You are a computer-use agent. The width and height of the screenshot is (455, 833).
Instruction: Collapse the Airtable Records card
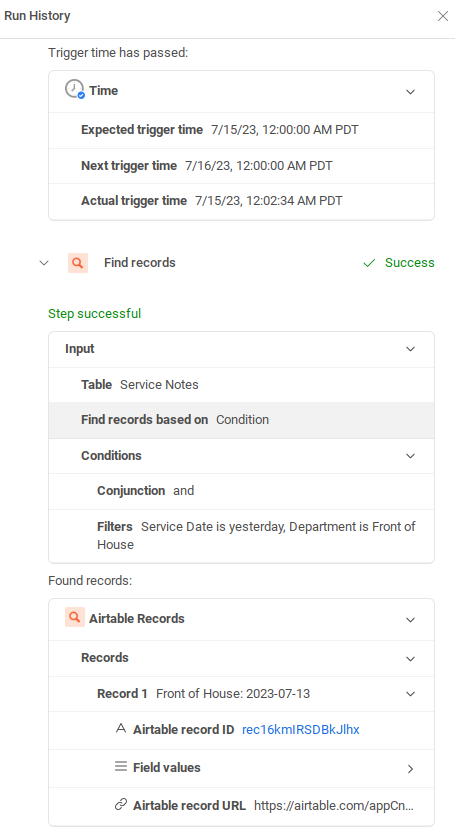pyautogui.click(x=410, y=620)
